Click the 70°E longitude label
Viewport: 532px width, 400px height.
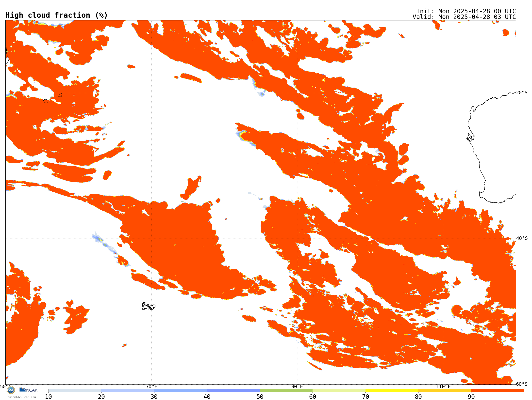pos(151,386)
